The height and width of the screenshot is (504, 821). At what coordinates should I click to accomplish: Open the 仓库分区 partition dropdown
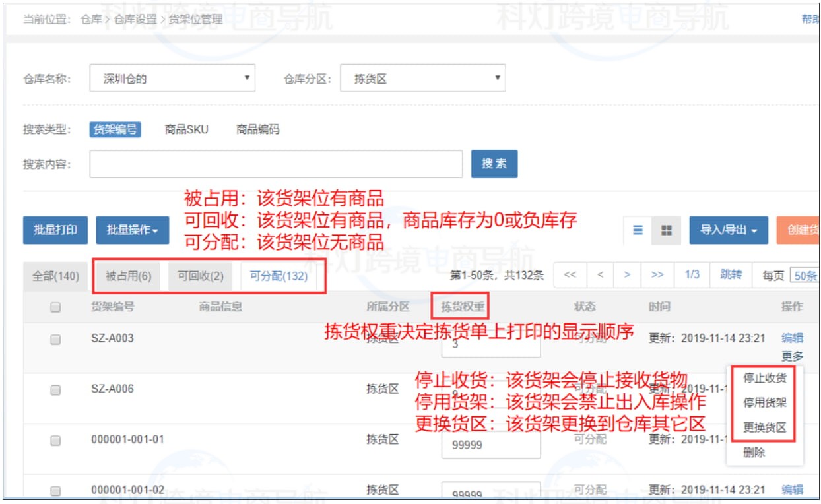click(x=422, y=78)
